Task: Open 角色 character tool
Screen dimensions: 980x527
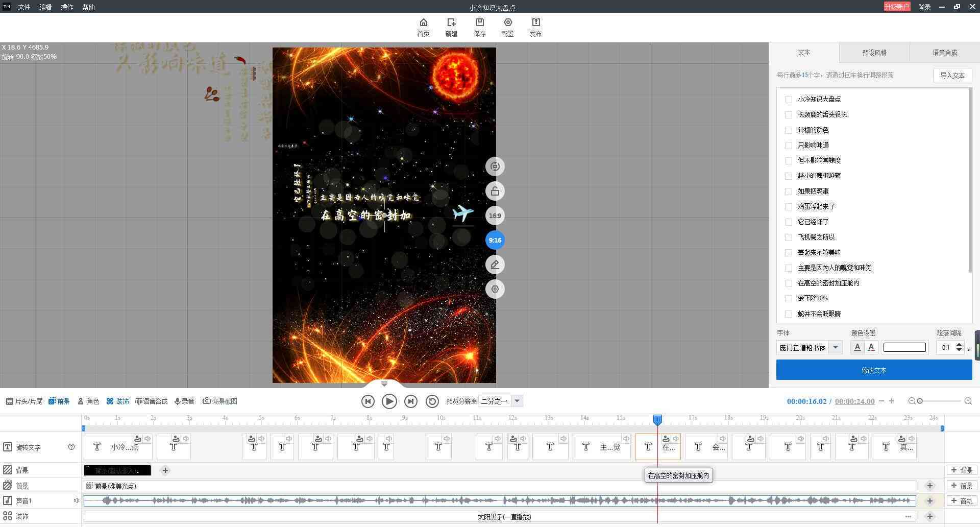Action: point(88,401)
